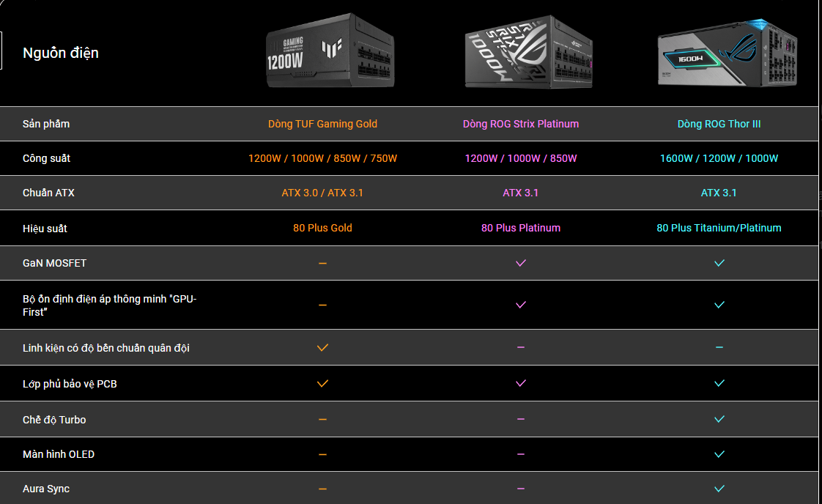
Task: Select the Linh kiện có độ bền chuẩn quân đội label
Action: click(x=106, y=348)
